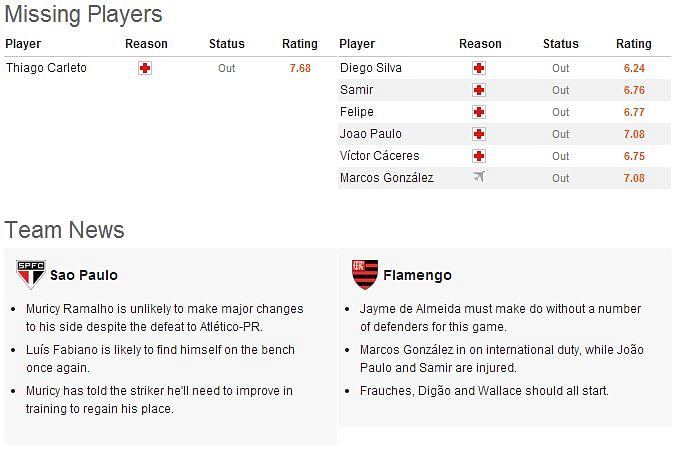Open Thiago Carleto's player page
The width and height of the screenshot is (673, 453).
click(x=46, y=68)
